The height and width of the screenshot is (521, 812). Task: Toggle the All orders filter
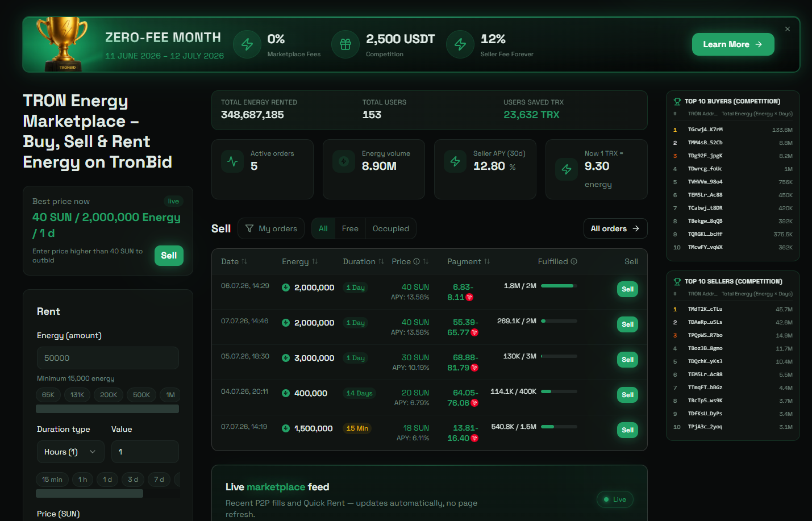(x=323, y=228)
